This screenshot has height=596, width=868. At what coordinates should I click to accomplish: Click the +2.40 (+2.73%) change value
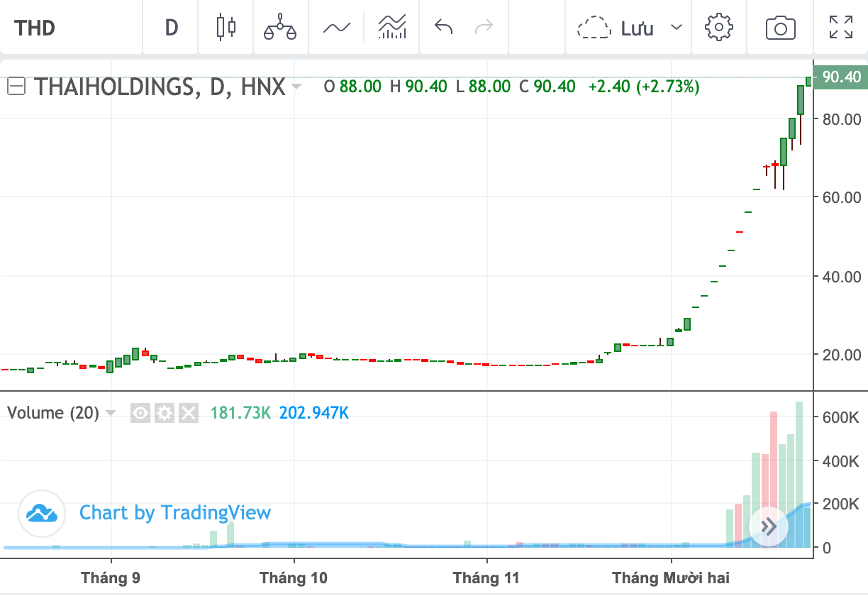coord(644,87)
